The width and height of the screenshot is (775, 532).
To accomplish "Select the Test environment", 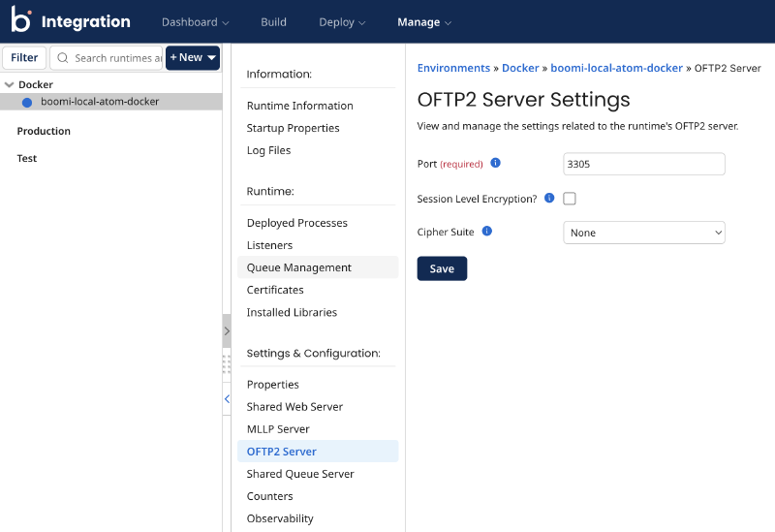I will pos(27,158).
